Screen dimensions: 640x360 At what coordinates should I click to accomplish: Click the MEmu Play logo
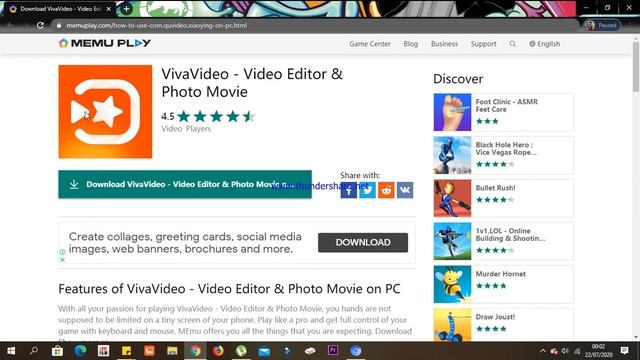click(105, 43)
